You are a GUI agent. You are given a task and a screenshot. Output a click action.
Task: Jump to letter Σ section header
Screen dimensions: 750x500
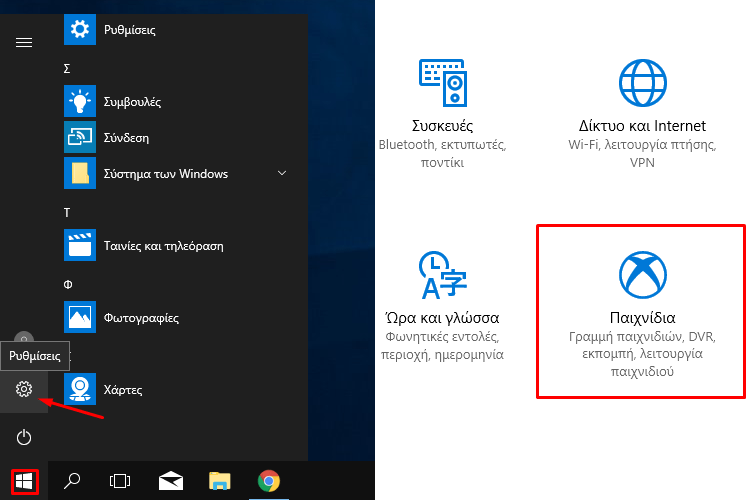coord(67,68)
